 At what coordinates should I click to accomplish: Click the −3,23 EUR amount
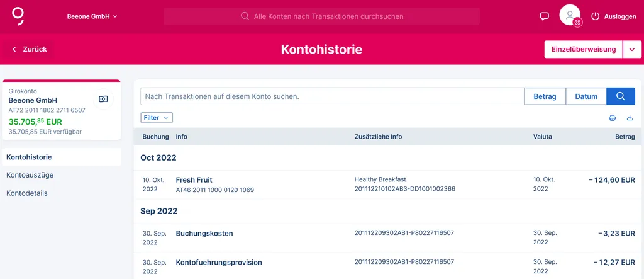point(616,233)
